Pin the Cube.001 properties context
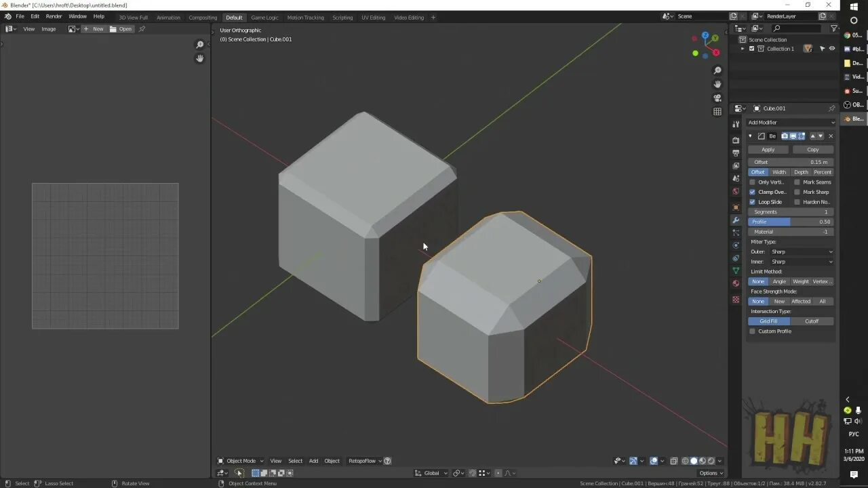Image resolution: width=868 pixels, height=488 pixels. click(831, 108)
